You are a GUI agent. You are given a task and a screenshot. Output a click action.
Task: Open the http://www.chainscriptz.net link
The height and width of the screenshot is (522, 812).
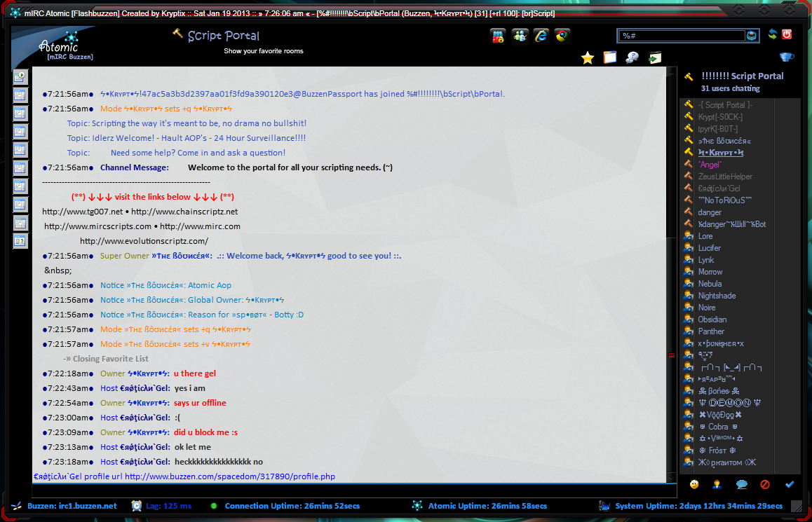tap(184, 212)
